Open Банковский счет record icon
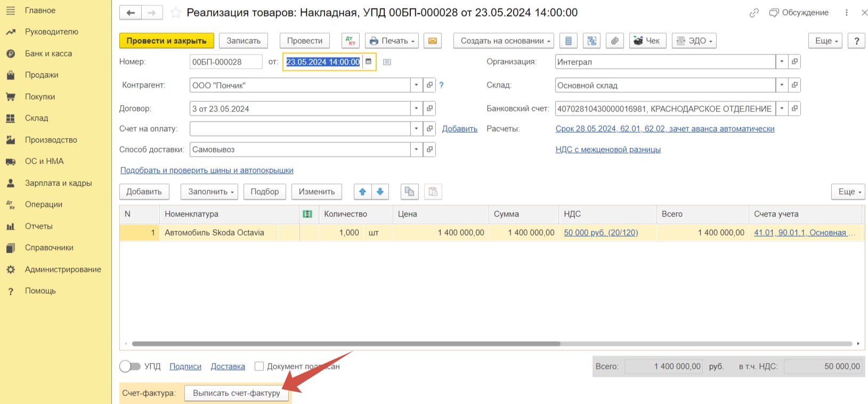This screenshot has height=404, width=868. (794, 109)
